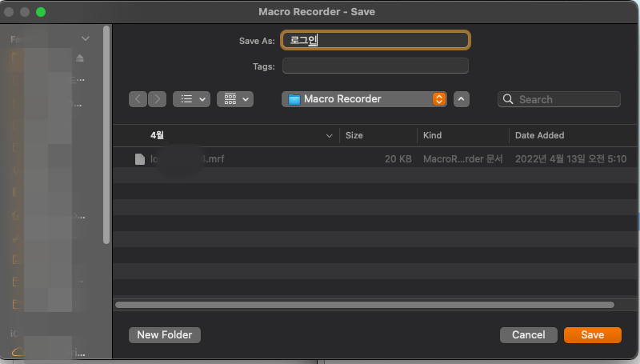Screen dimensions: 640x364
Task: Click the 20 KB size value
Action: point(398,158)
